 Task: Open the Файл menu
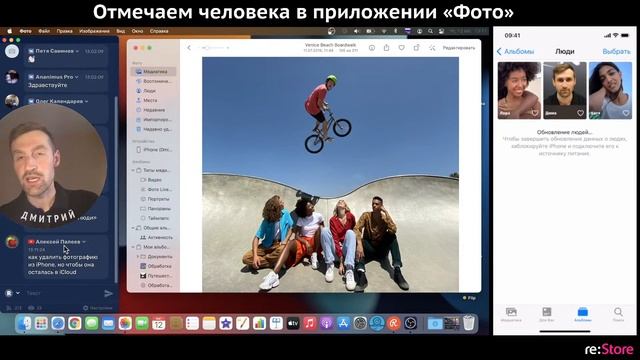pos(44,31)
